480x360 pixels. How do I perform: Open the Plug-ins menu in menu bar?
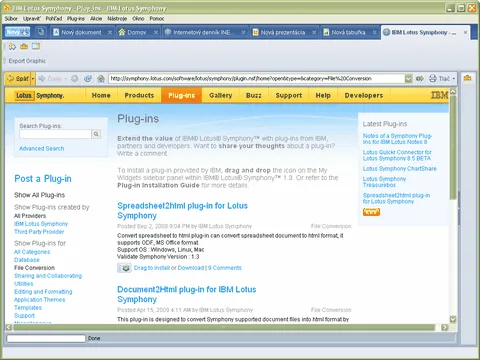76,19
